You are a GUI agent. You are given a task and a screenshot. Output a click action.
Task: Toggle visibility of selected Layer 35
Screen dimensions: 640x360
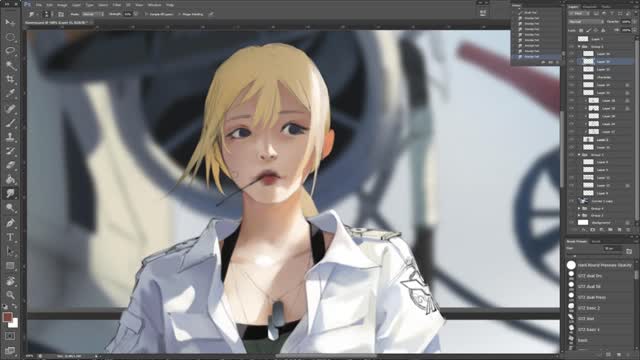[x=571, y=62]
